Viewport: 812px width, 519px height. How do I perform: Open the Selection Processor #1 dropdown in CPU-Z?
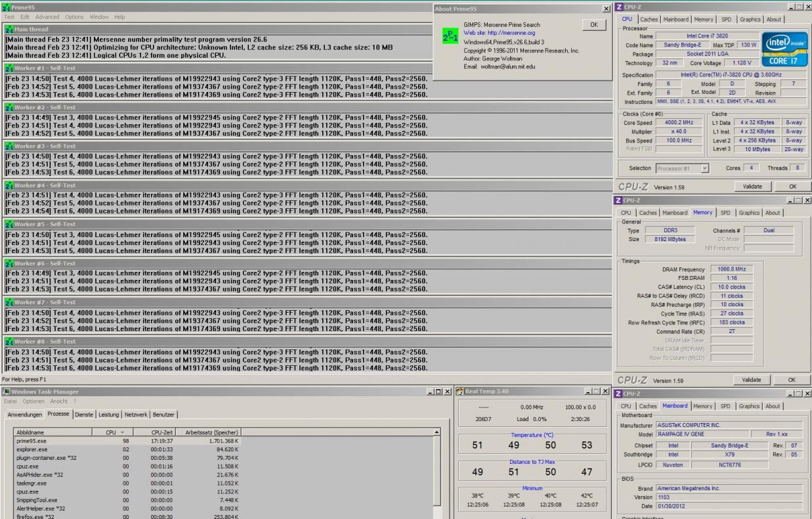click(683, 168)
